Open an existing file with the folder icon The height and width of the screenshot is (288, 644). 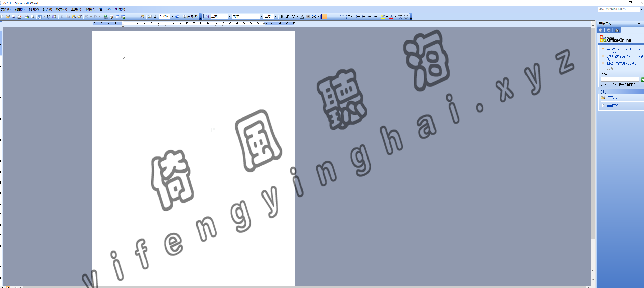click(x=8, y=17)
